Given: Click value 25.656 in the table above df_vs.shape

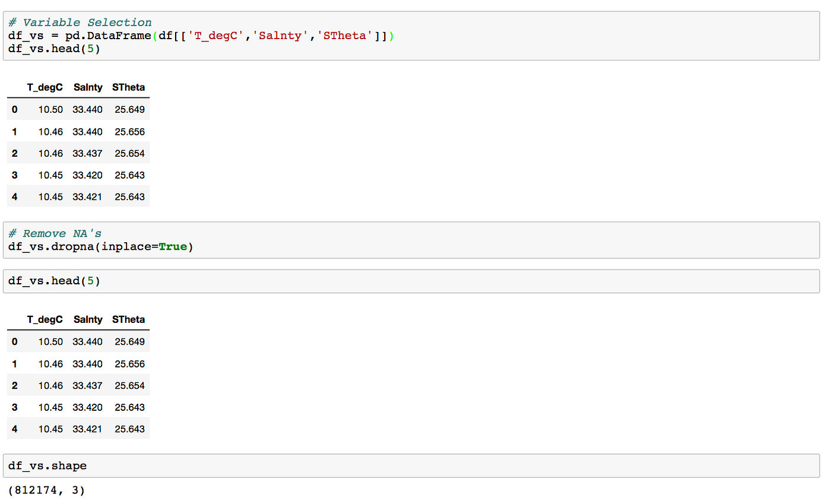Looking at the screenshot, I should point(130,363).
